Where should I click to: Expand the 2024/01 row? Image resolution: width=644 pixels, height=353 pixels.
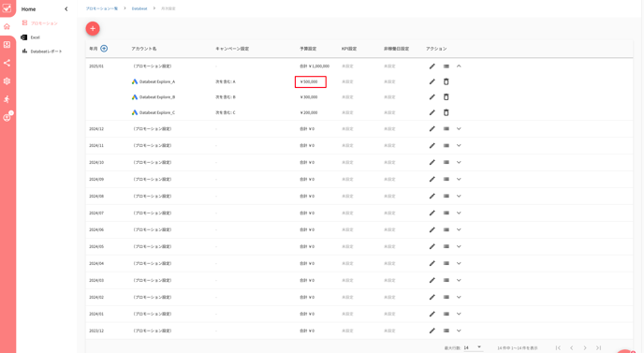click(459, 314)
